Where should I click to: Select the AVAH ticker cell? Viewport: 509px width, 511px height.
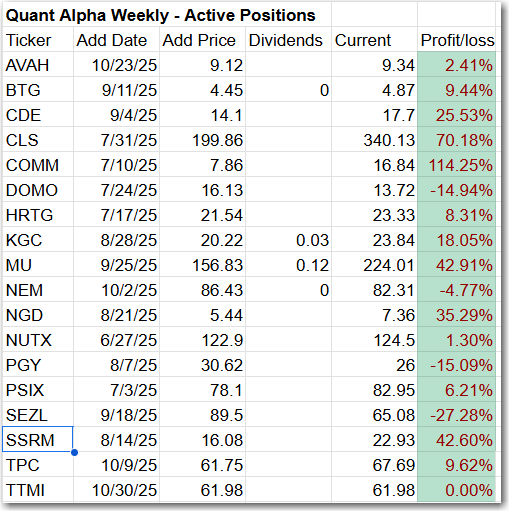pos(38,65)
